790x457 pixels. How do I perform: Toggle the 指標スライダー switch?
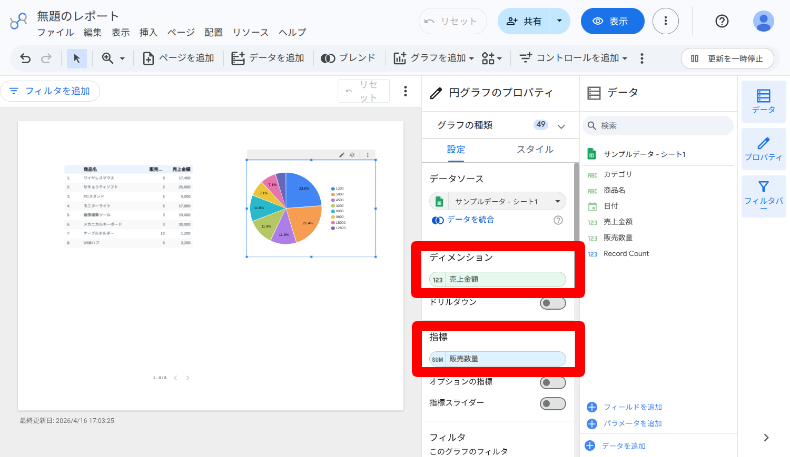(x=553, y=404)
